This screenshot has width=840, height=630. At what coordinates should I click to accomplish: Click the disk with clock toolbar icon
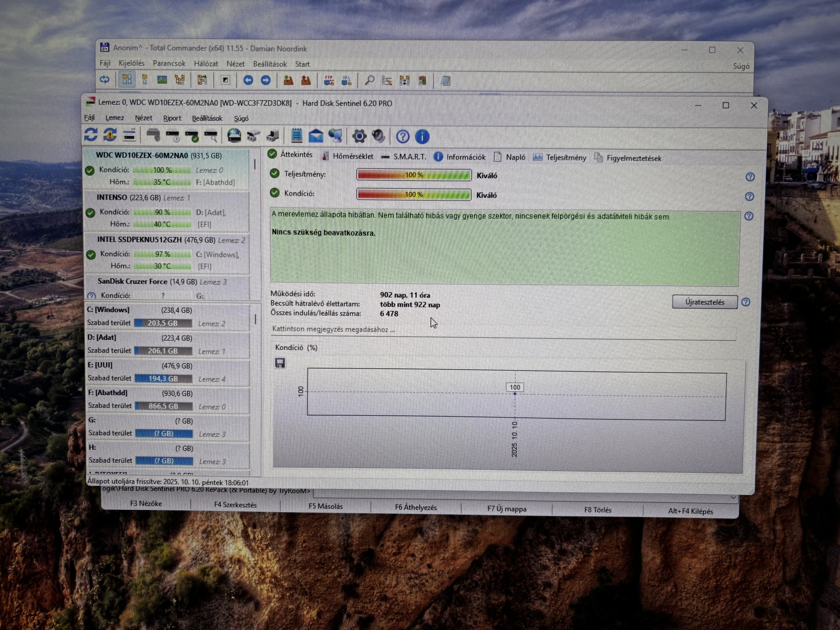(x=173, y=136)
